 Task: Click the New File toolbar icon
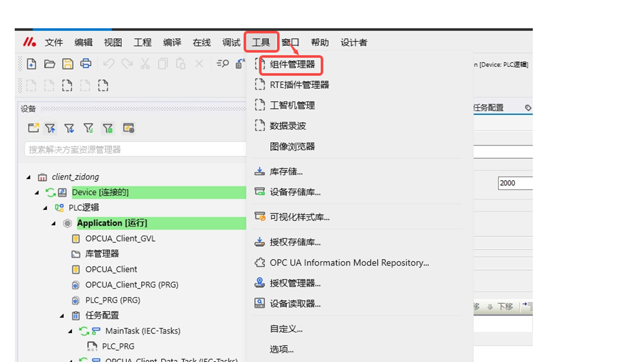32,64
